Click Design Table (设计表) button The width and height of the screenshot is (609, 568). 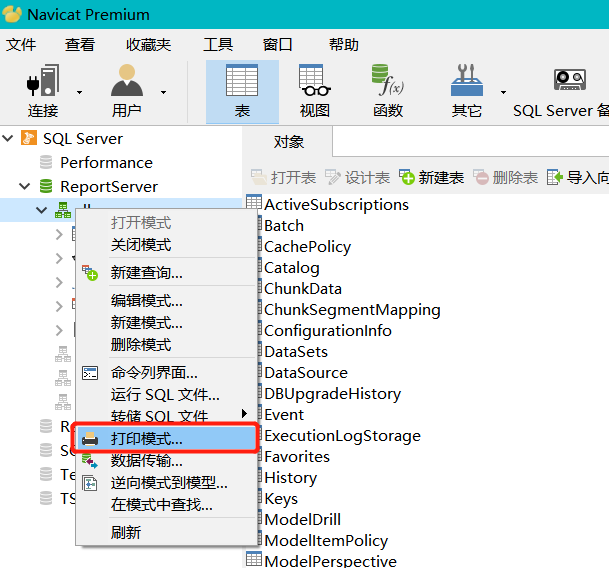pos(357,178)
